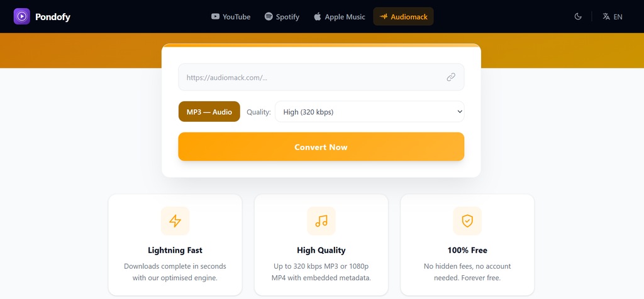Click the music note High Quality icon
The image size is (644, 299).
click(321, 220)
